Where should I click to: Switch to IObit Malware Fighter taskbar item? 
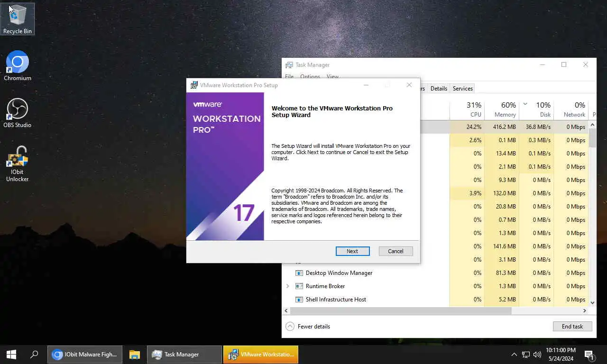(x=85, y=354)
